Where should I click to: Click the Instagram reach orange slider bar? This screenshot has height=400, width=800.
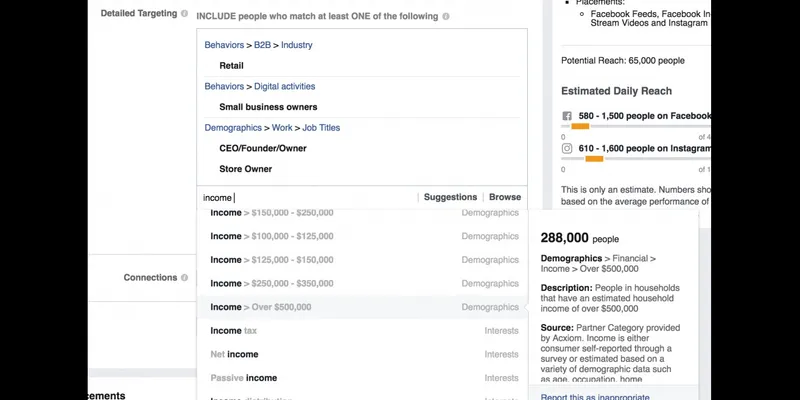[594, 159]
